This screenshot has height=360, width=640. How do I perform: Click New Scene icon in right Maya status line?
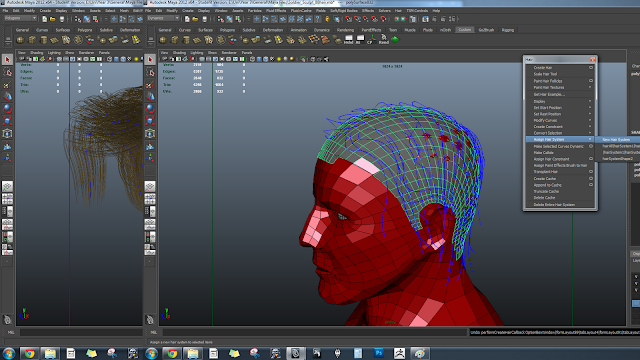[x=187, y=19]
